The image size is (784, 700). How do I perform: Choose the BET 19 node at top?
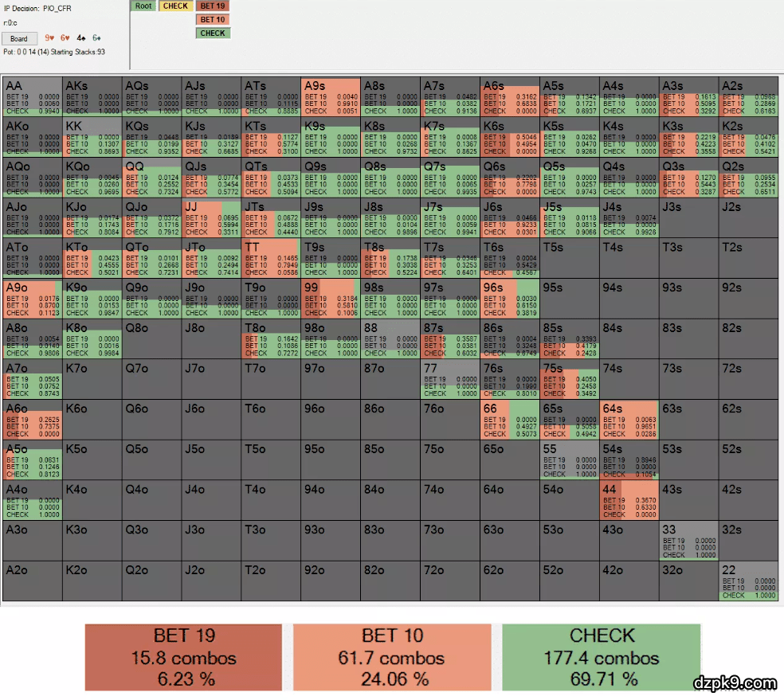click(x=213, y=6)
